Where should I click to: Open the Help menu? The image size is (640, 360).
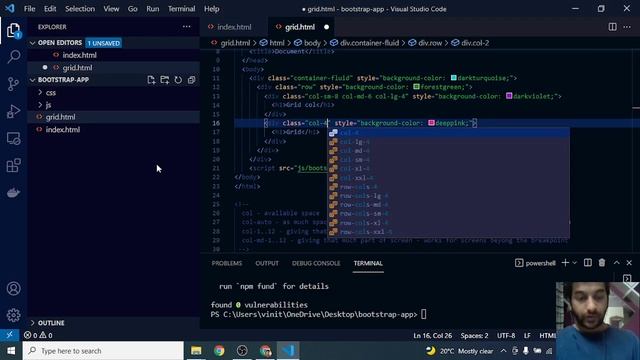point(211,9)
